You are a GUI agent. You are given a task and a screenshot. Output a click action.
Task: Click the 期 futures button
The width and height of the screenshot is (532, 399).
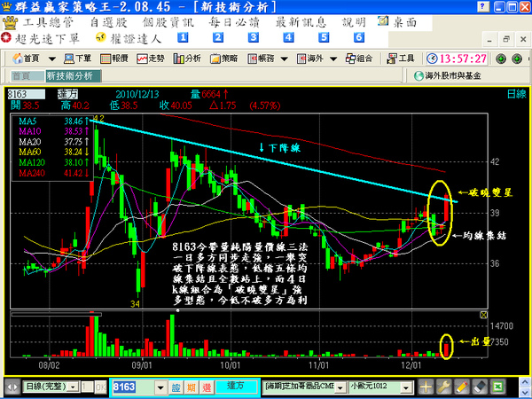[192, 387]
